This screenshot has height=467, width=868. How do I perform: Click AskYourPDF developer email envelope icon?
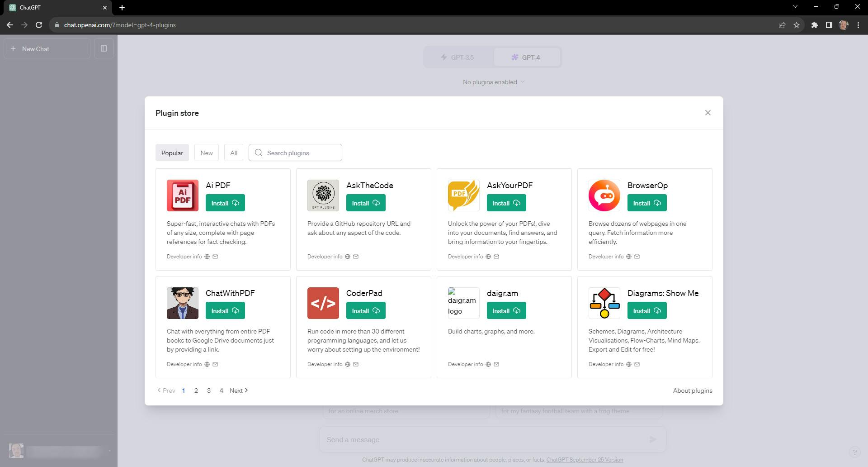[x=496, y=257]
